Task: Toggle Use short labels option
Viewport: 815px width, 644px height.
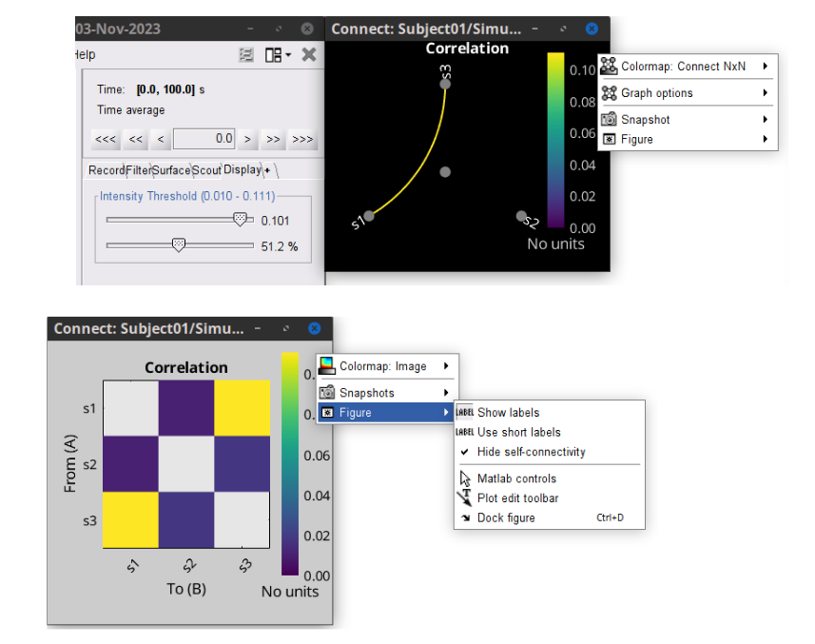Action: [518, 432]
